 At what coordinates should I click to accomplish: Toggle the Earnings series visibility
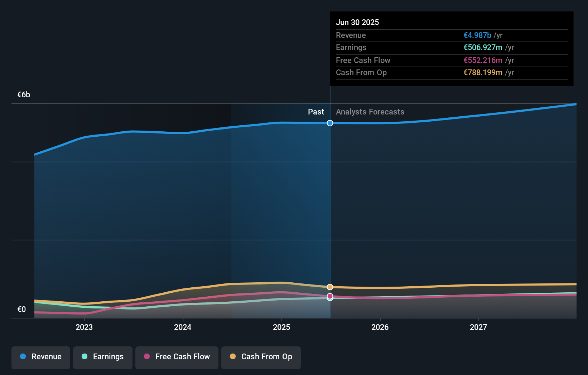click(102, 357)
